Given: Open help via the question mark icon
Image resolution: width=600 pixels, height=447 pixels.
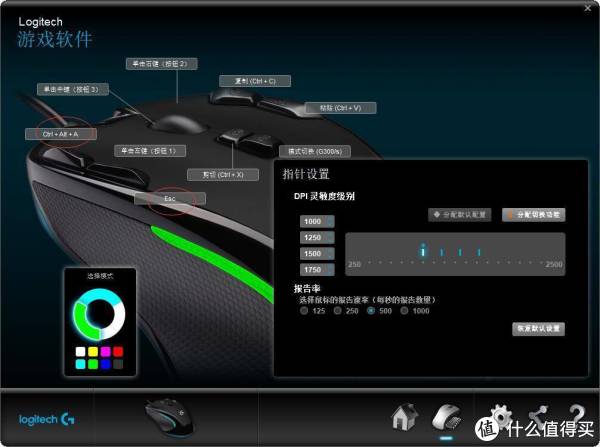Looking at the screenshot, I should 577,415.
